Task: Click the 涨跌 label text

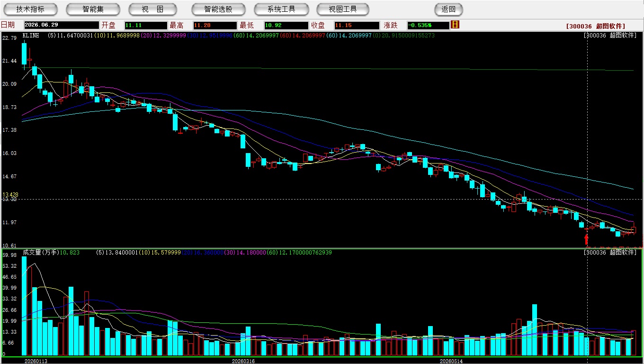Action: point(391,25)
